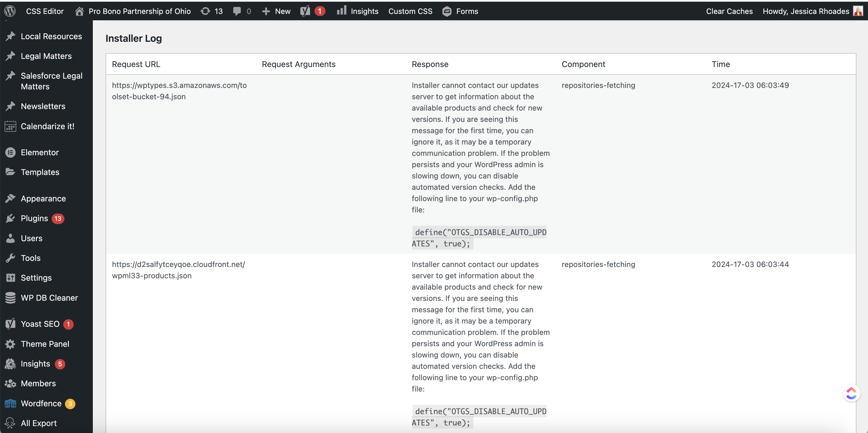
Task: Open the Appearance menu
Action: [43, 199]
